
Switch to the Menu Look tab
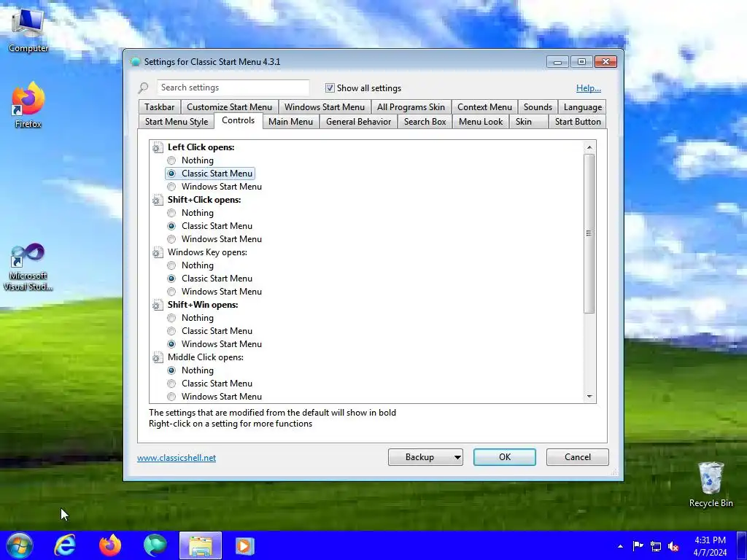481,122
